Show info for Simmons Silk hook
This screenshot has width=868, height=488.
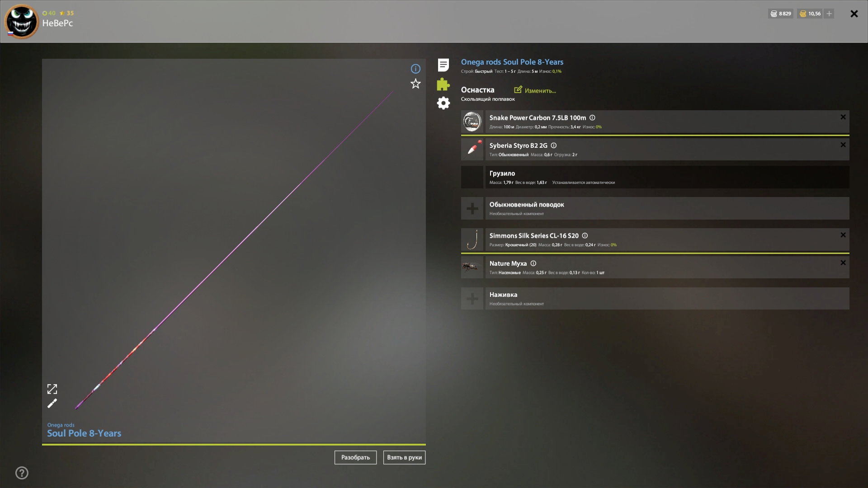[x=585, y=236]
